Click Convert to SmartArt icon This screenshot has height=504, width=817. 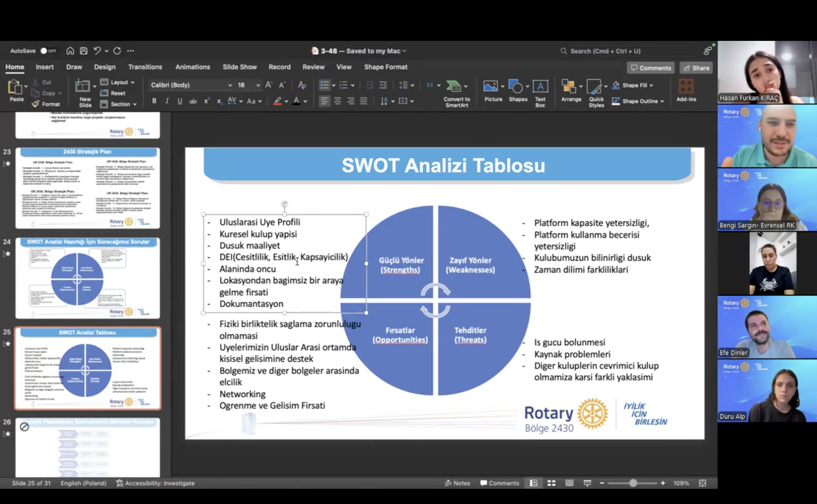click(x=454, y=87)
